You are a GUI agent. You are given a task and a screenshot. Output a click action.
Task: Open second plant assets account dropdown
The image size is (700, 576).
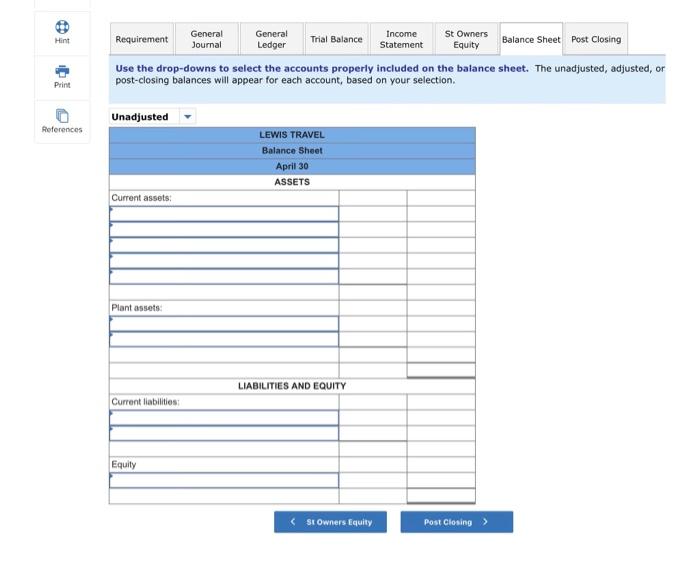click(x=224, y=339)
